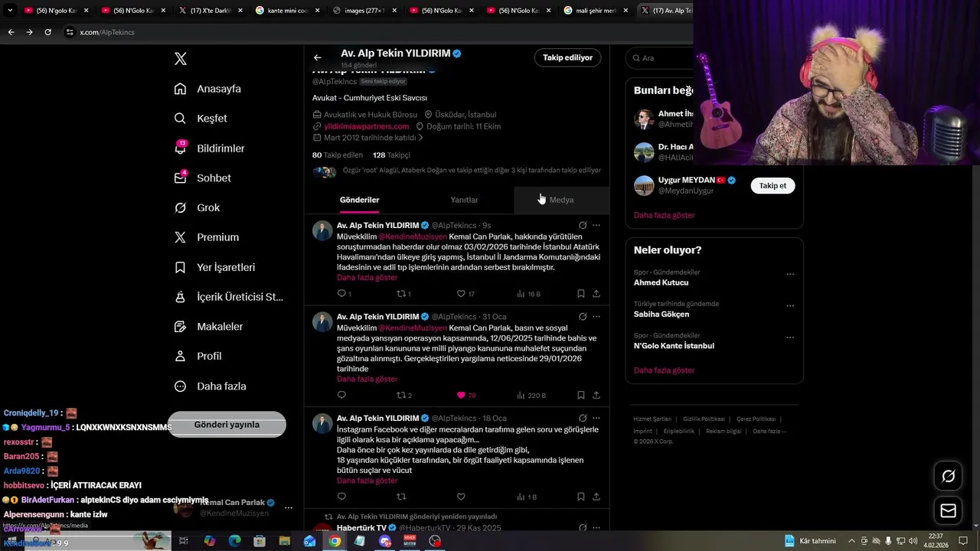Like the 18 Oca post
Viewport: 980px width, 551px height.
click(x=461, y=497)
